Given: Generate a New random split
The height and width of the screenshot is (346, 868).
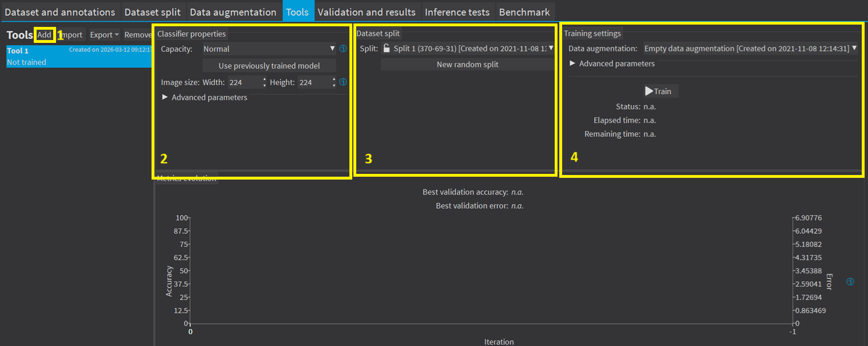Looking at the screenshot, I should (x=467, y=65).
